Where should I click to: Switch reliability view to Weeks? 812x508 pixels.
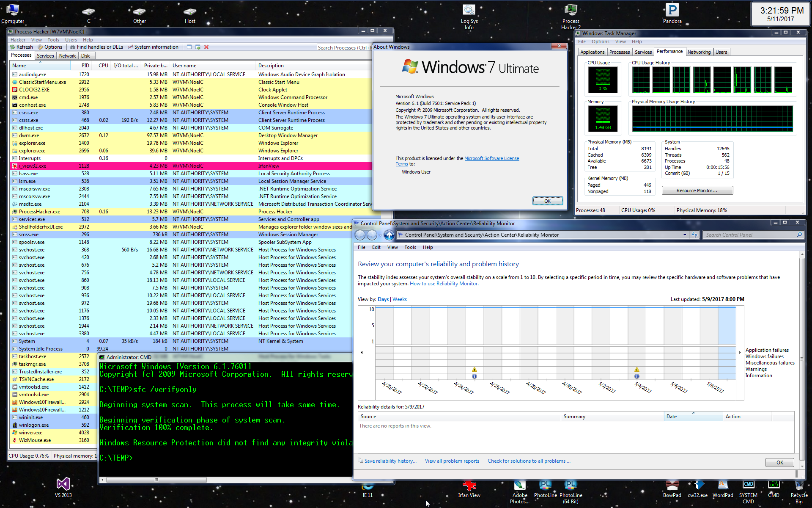coord(399,299)
